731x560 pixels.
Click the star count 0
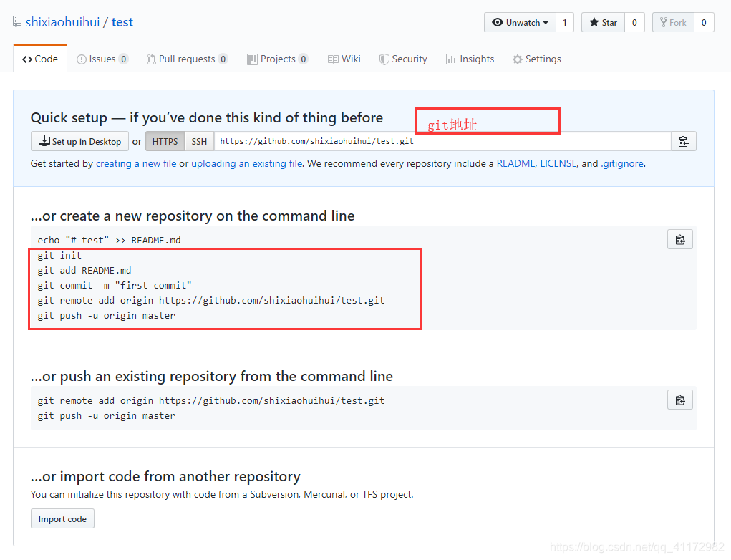point(634,22)
